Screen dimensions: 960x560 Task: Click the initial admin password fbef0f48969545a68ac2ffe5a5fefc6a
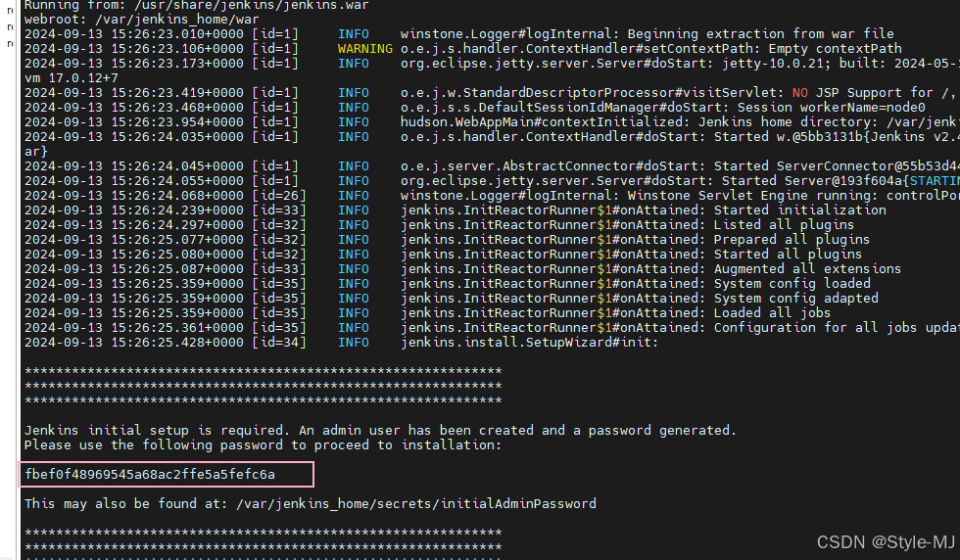[150, 474]
